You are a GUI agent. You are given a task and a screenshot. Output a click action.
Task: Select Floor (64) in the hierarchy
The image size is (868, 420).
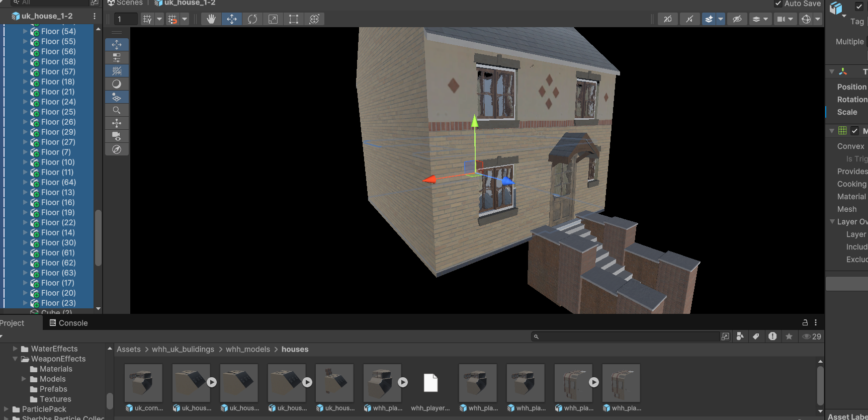(59, 182)
